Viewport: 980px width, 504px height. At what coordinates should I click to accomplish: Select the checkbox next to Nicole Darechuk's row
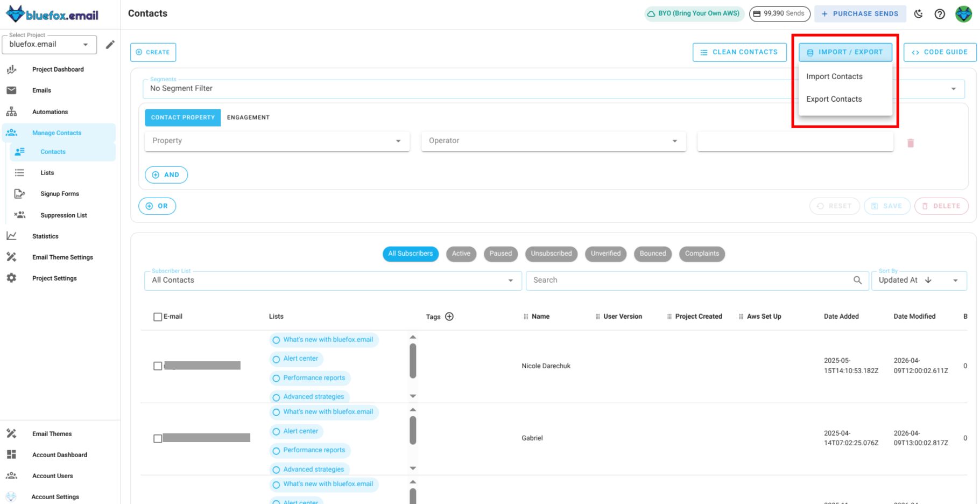(157, 366)
